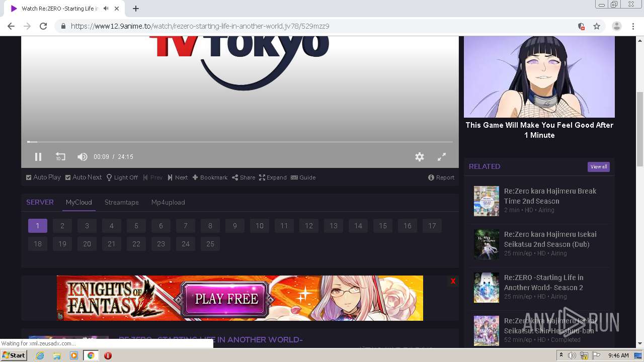Select episode 22
Screen dimensions: 644x362
[136, 244]
